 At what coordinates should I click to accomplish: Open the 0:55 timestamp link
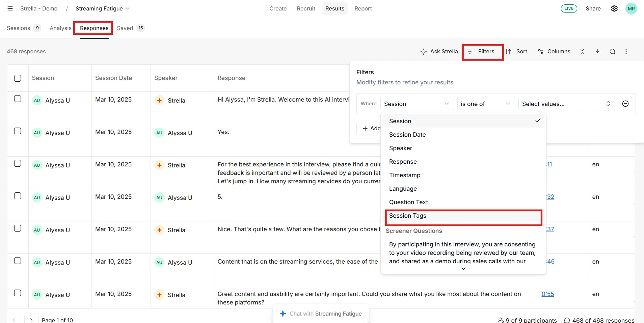(x=547, y=294)
